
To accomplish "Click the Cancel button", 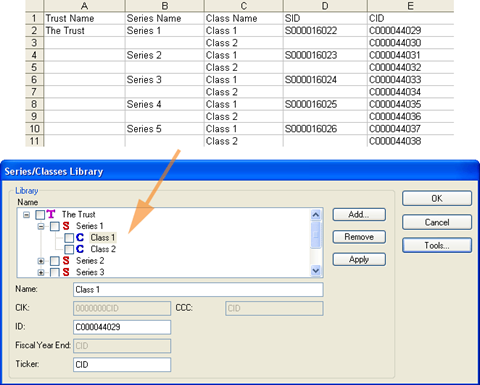I will [437, 222].
